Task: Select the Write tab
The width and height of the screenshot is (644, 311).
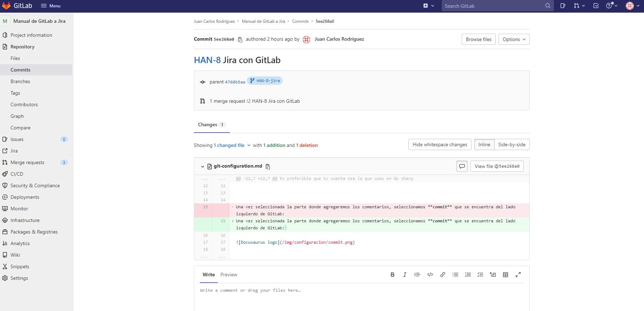Action: [x=209, y=275]
